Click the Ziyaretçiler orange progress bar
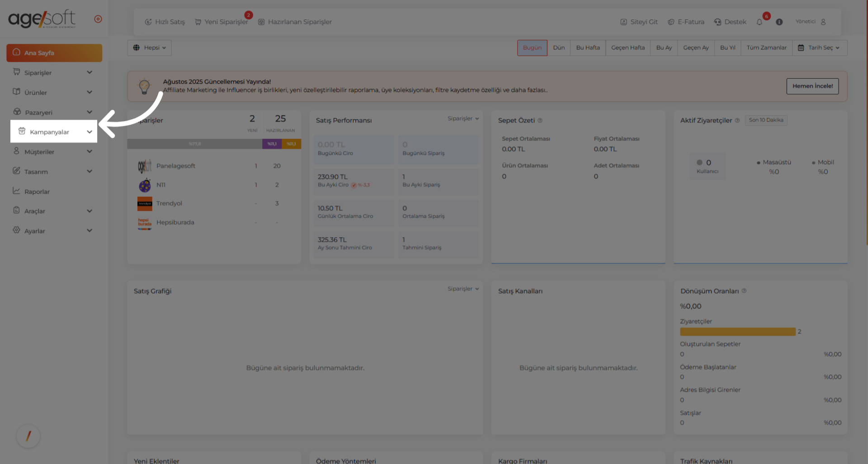This screenshot has height=464, width=868. click(737, 332)
